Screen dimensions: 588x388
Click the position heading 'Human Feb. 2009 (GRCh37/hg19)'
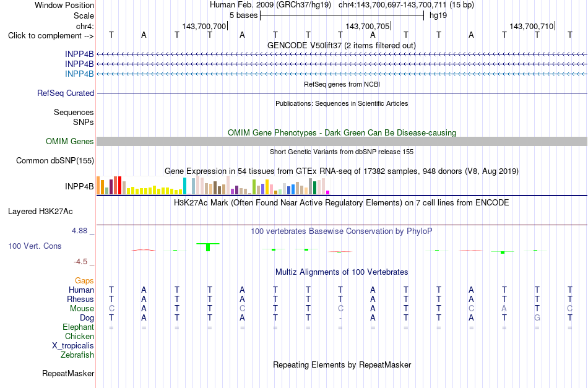[270, 5]
